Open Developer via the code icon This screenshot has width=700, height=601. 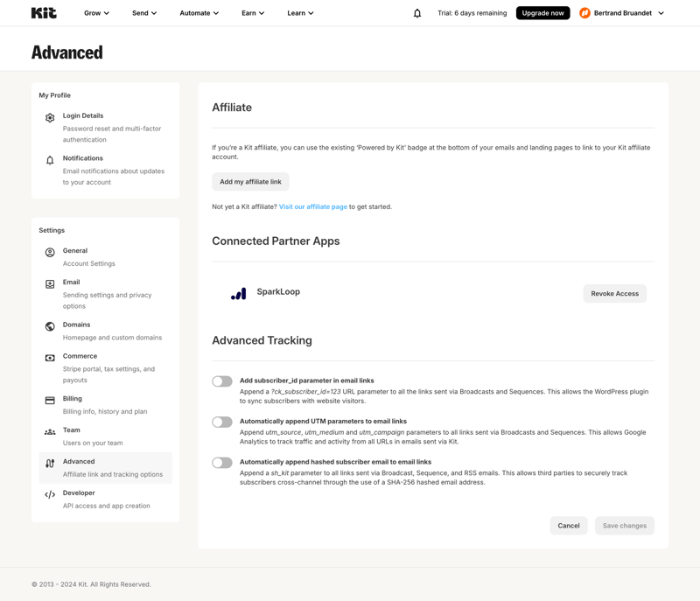[x=50, y=493]
